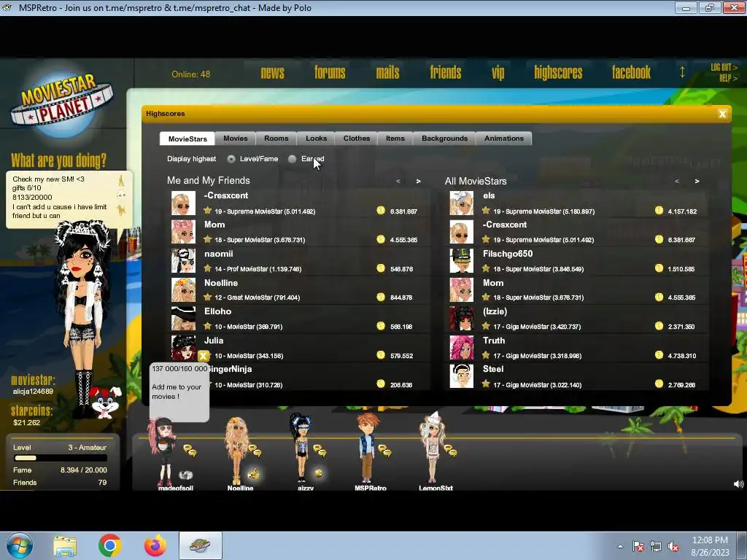The width and height of the screenshot is (747, 560).
Task: Open Elloho's avatar thumbnail
Action: point(183,318)
